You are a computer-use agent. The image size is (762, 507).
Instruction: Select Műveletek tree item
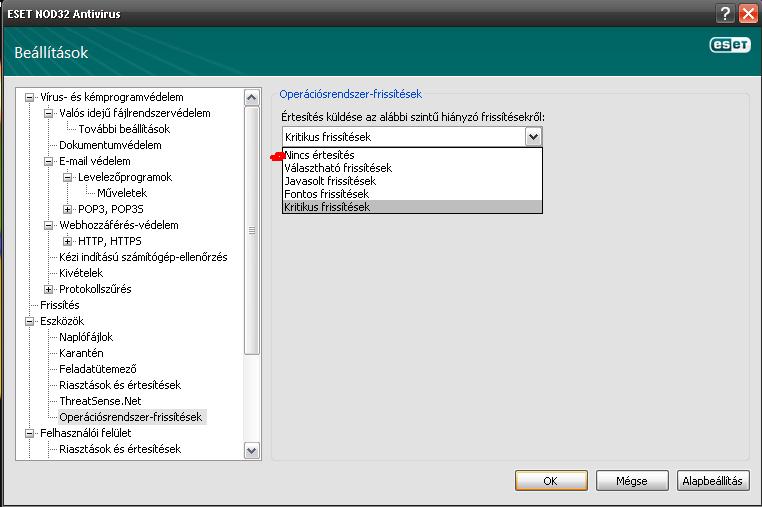pyautogui.click(x=122, y=193)
